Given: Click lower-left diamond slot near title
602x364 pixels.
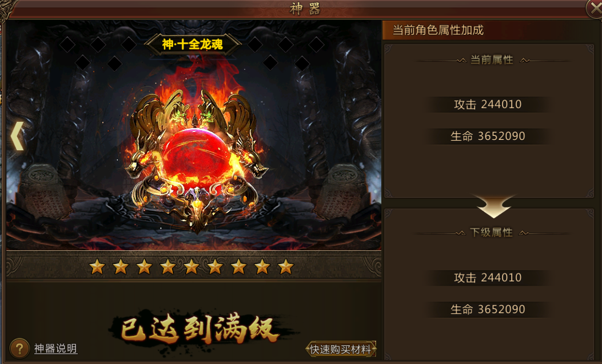Looking at the screenshot, I should click(x=114, y=63).
